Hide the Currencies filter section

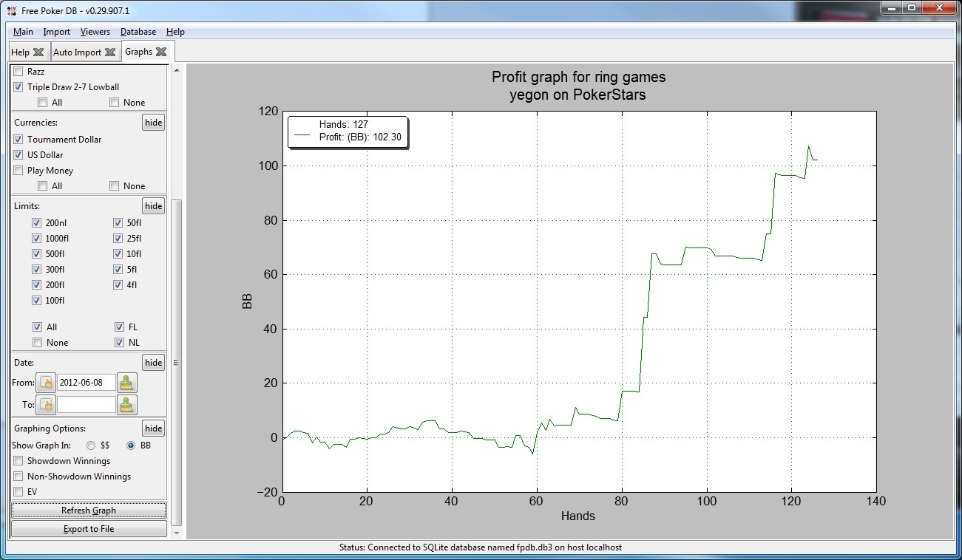pyautogui.click(x=153, y=123)
